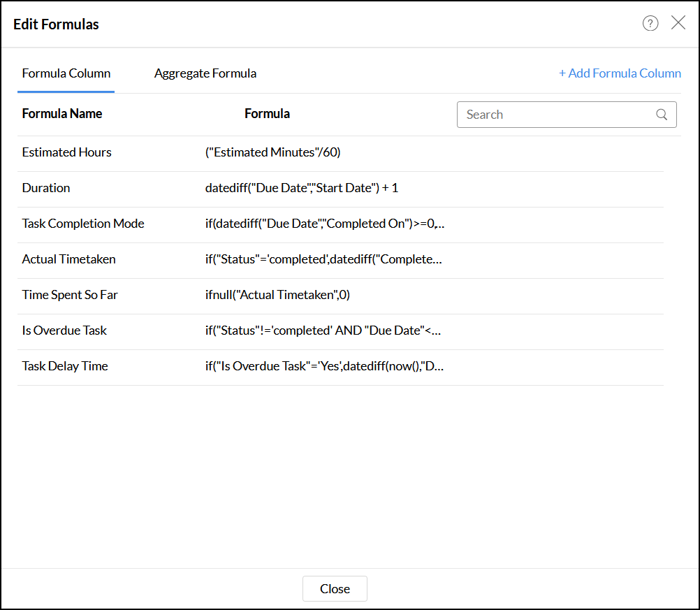Click the Formula column header
Screen dimensions: 700x610
(267, 114)
